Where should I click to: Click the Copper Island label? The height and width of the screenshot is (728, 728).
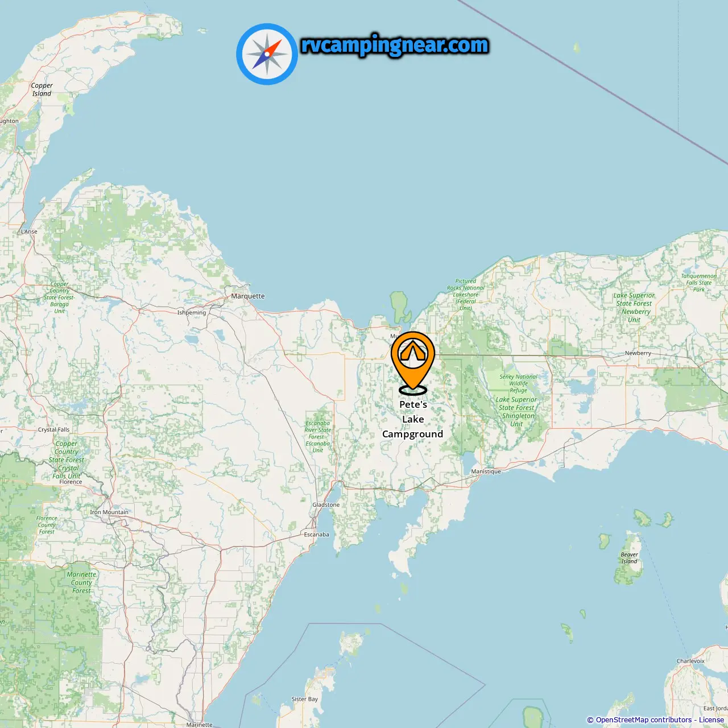click(42, 90)
